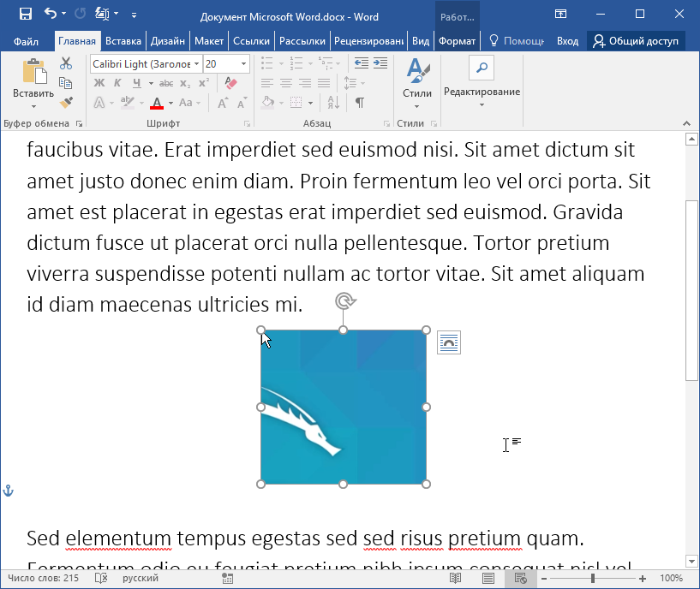
Task: Undo the last action
Action: (x=50, y=14)
